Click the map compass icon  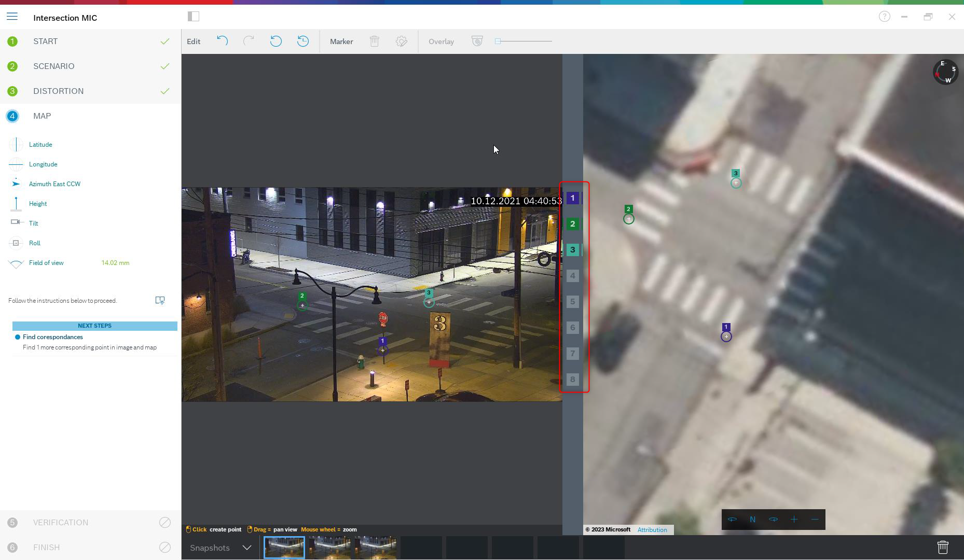tap(945, 72)
